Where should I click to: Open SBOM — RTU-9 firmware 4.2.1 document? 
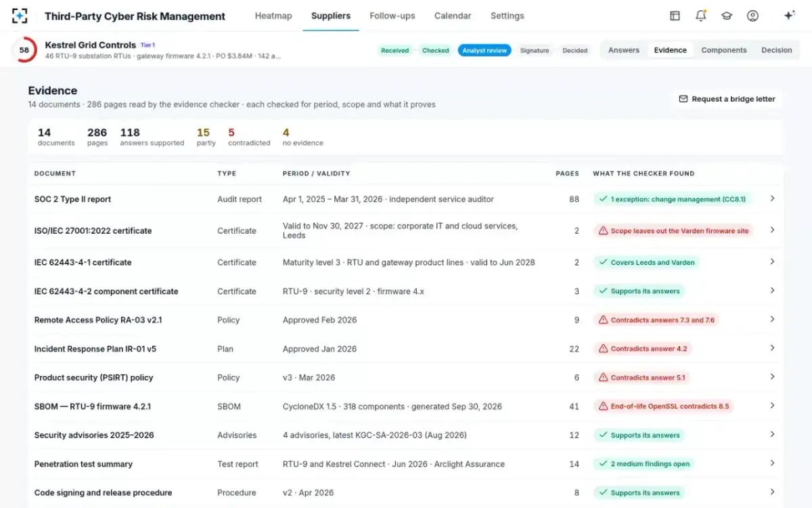93,406
